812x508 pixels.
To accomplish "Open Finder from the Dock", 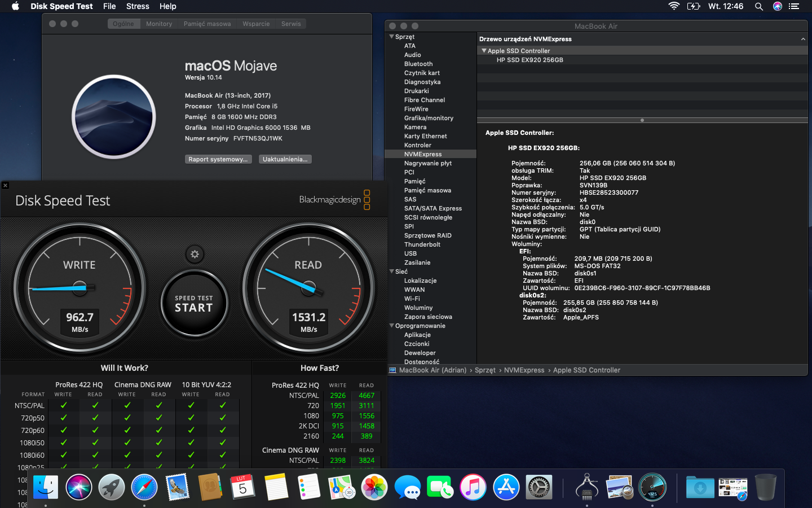I will [46, 487].
